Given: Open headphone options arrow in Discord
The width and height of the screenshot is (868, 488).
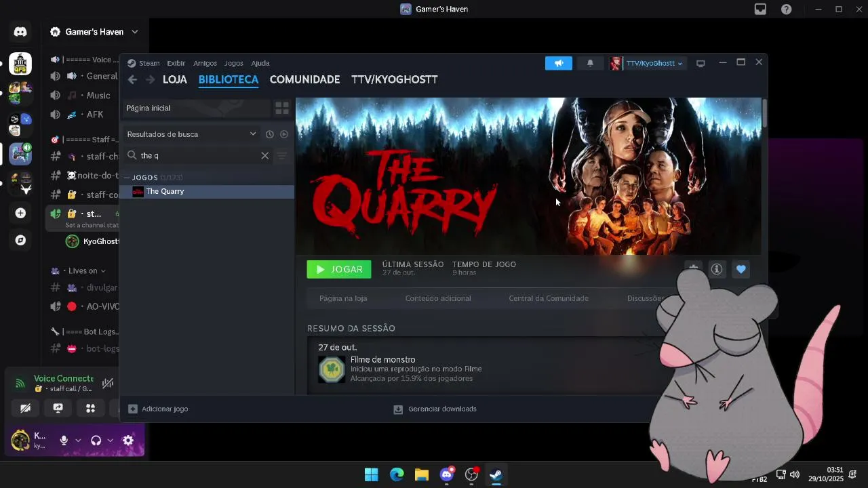Looking at the screenshot, I should [110, 441].
